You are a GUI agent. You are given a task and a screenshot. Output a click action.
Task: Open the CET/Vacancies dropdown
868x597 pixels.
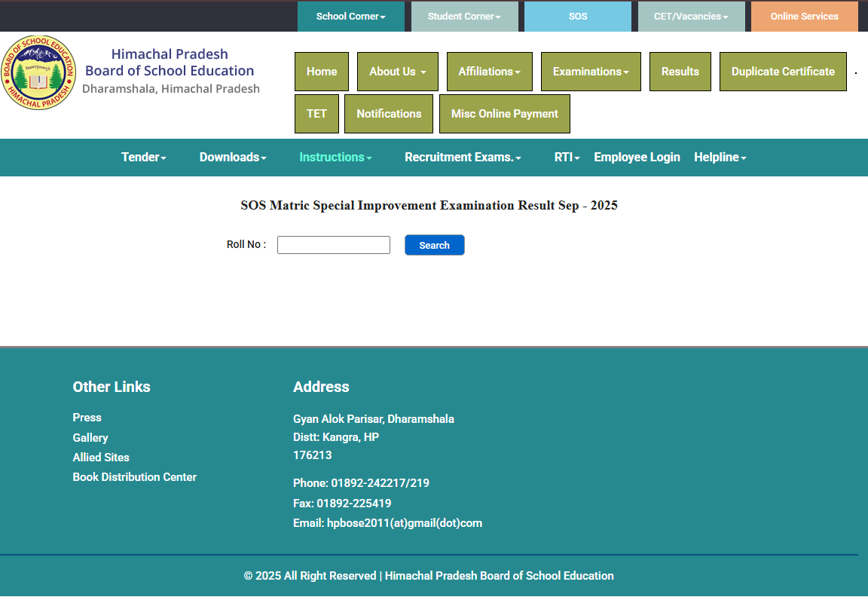pos(691,17)
